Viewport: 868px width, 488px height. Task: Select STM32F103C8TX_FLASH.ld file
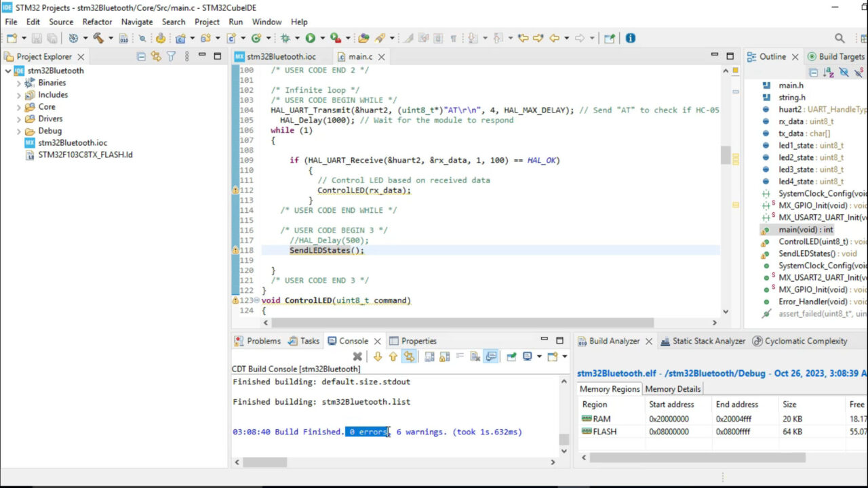coord(79,155)
